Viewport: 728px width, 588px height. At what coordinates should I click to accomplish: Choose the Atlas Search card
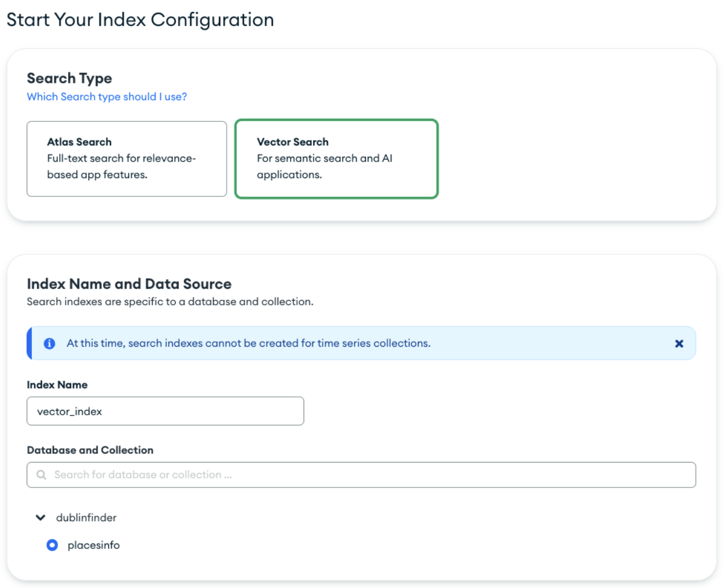(x=127, y=159)
